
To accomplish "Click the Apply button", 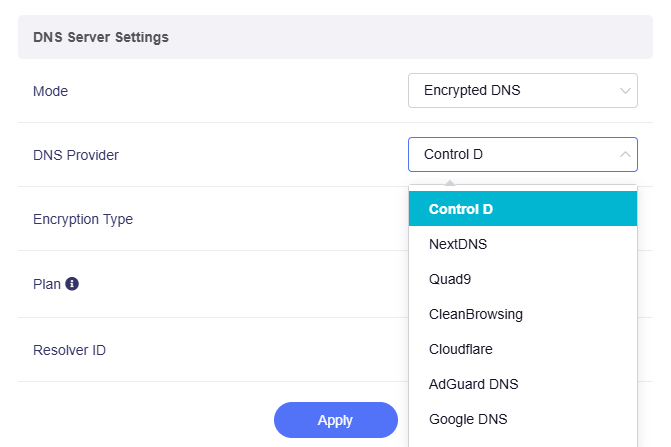I will (x=336, y=420).
